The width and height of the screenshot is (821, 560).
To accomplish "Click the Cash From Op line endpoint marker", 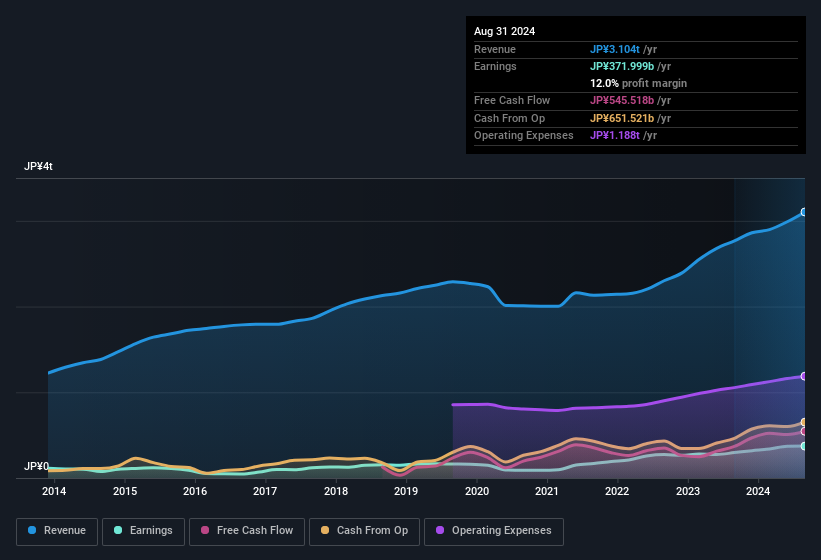I will coord(803,422).
